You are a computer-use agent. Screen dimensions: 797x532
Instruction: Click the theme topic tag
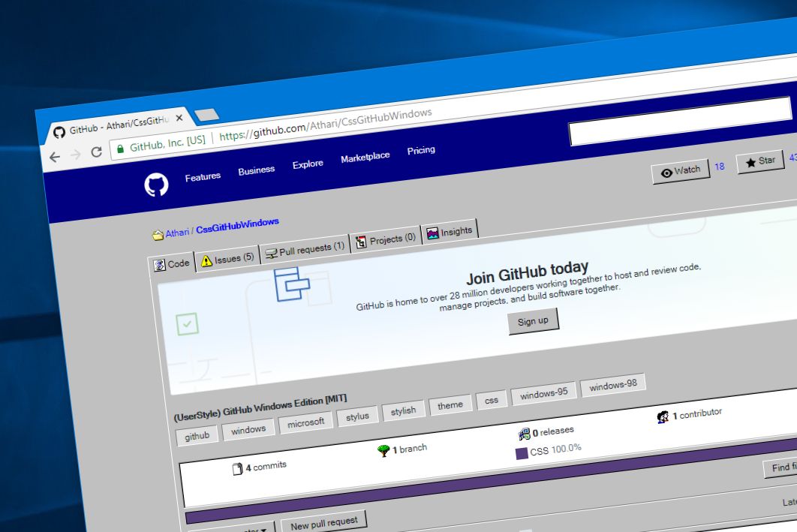click(x=450, y=405)
